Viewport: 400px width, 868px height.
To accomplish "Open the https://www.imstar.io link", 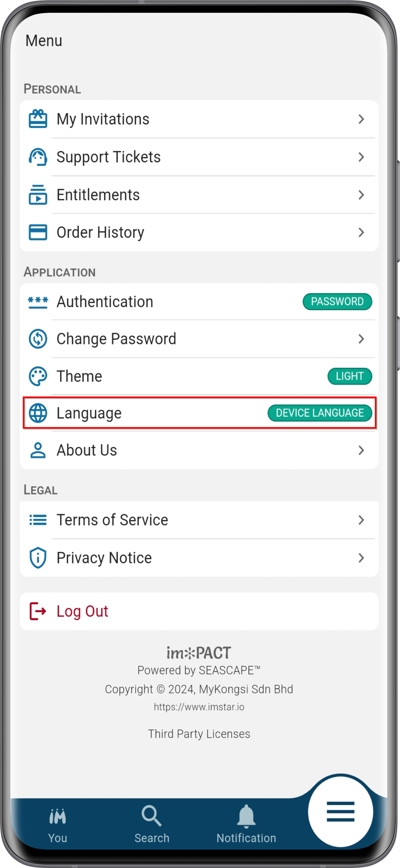I will pos(199,707).
